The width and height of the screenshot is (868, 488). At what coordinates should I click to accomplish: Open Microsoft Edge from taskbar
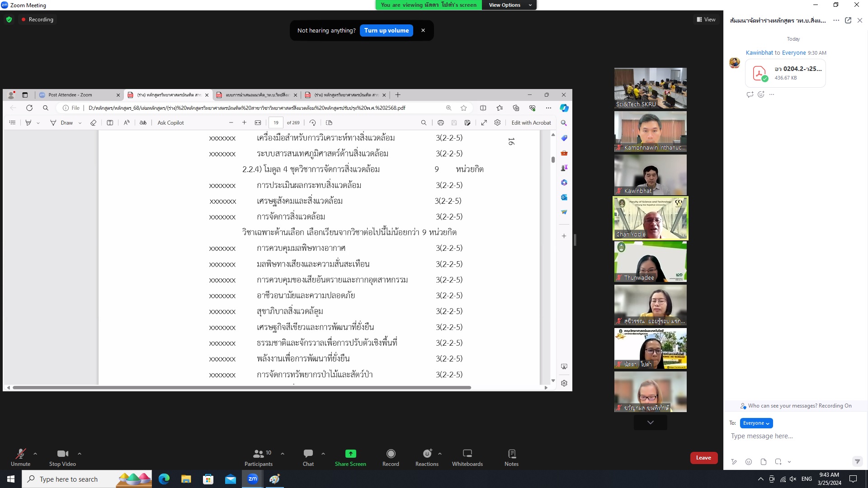(164, 479)
